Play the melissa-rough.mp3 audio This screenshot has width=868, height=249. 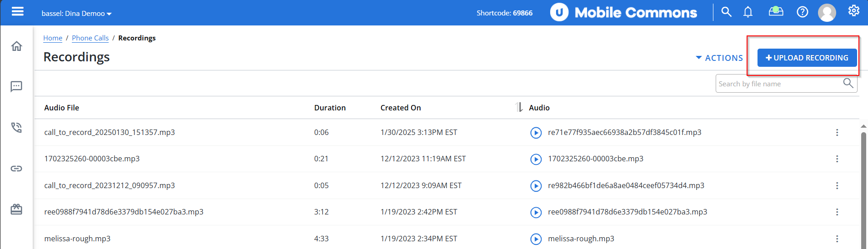pos(536,239)
